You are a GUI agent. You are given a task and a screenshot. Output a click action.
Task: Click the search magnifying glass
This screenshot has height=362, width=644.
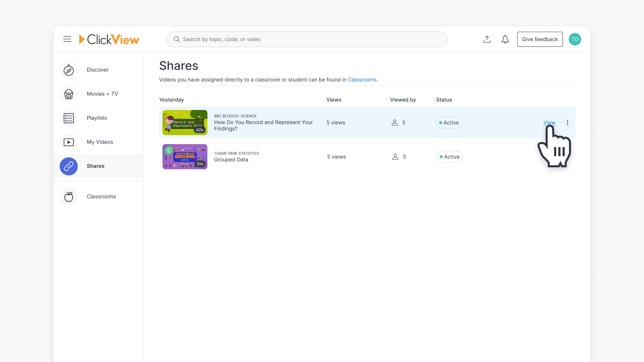(177, 39)
